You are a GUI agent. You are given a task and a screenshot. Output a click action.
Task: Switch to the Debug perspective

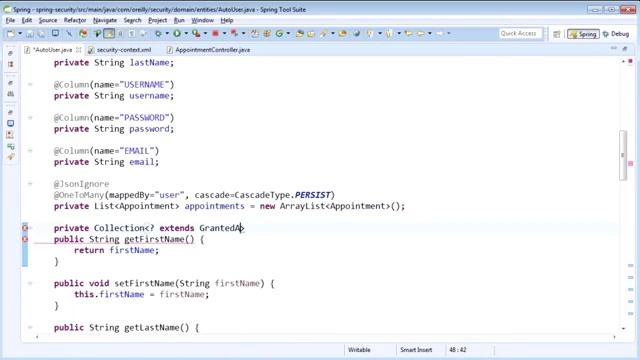coord(616,34)
